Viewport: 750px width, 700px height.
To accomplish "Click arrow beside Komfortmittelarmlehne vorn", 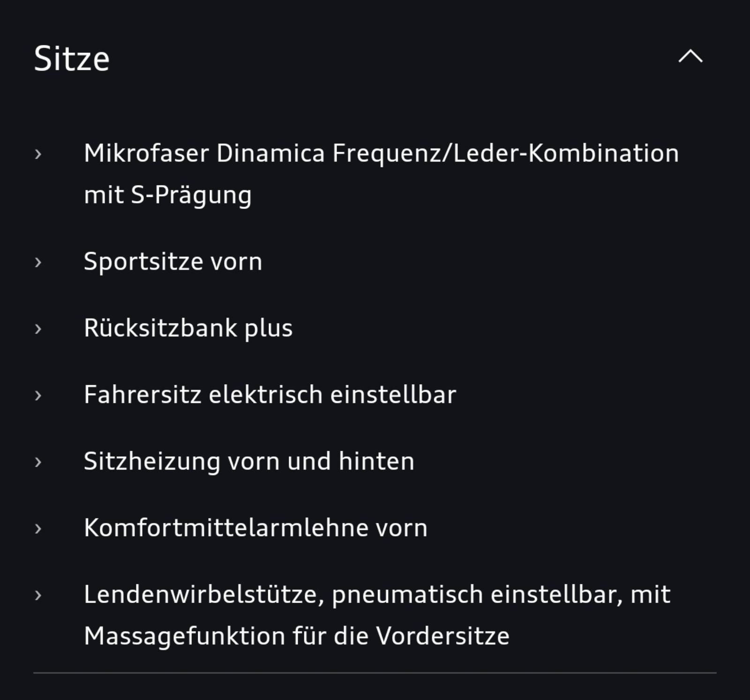I will click(x=38, y=528).
